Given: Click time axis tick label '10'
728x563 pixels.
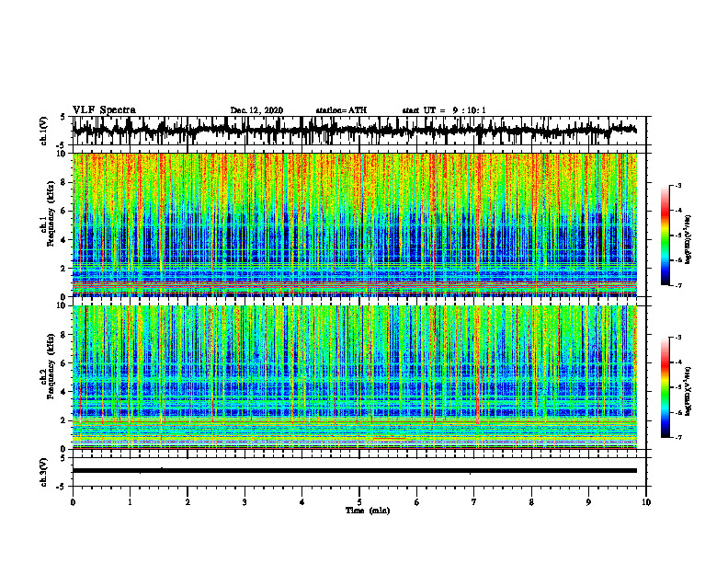Looking at the screenshot, I should (x=646, y=502).
